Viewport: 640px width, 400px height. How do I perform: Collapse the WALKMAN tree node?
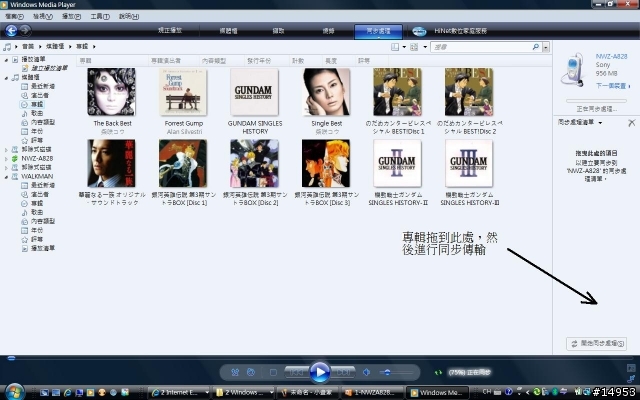6,177
